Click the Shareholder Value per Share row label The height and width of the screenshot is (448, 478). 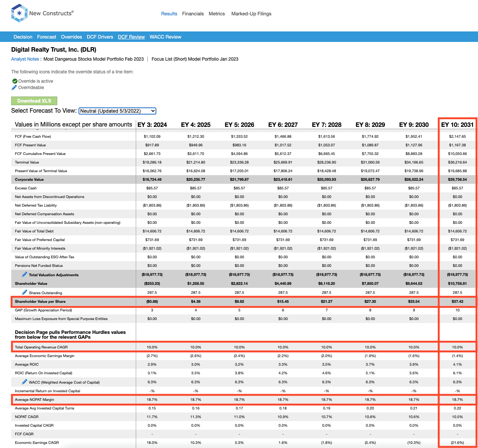(40, 302)
